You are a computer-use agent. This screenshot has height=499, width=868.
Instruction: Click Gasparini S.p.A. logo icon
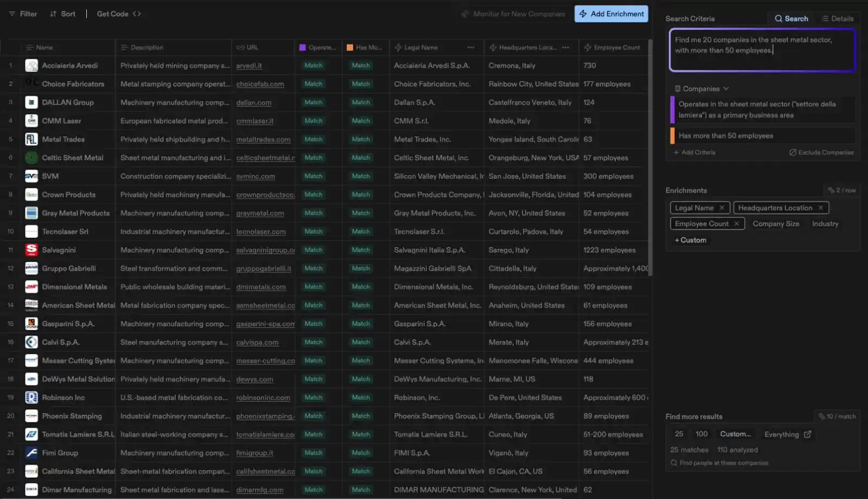(x=31, y=324)
